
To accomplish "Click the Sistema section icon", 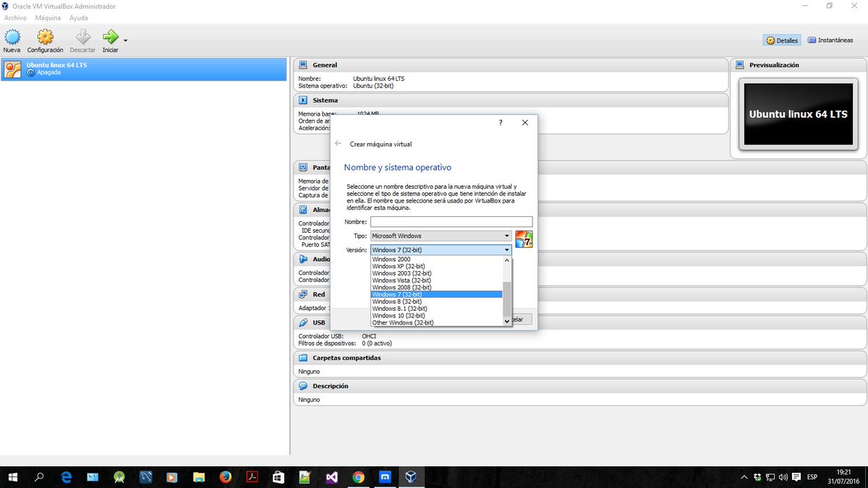I will tap(303, 100).
